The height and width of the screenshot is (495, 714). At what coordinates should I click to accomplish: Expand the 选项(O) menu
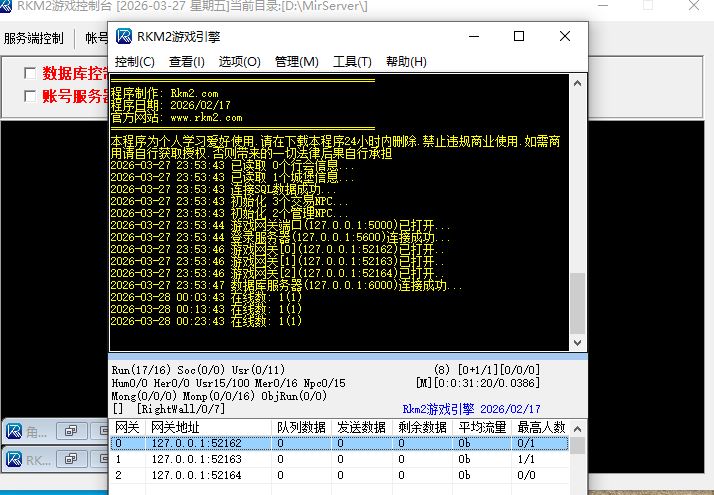(x=240, y=62)
